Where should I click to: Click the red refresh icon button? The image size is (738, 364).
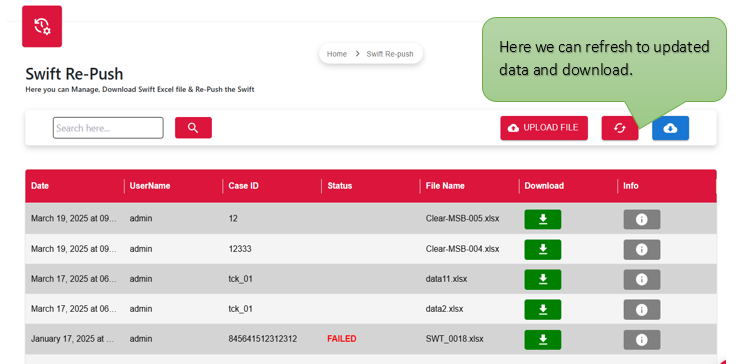[x=620, y=128]
